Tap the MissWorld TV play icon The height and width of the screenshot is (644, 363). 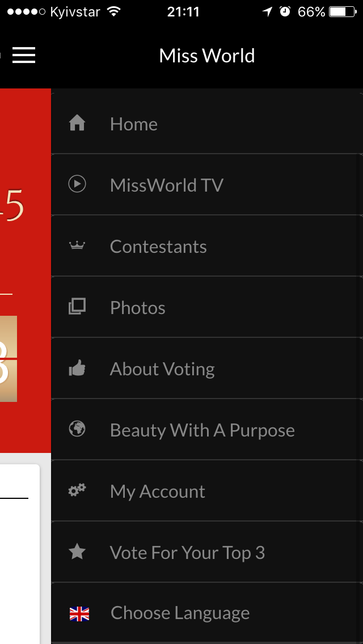click(x=77, y=184)
